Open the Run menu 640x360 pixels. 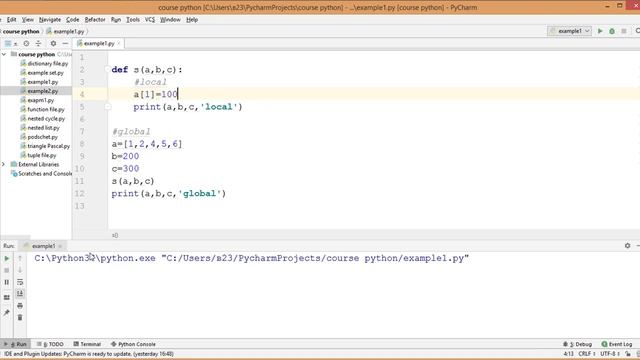pyautogui.click(x=116, y=20)
